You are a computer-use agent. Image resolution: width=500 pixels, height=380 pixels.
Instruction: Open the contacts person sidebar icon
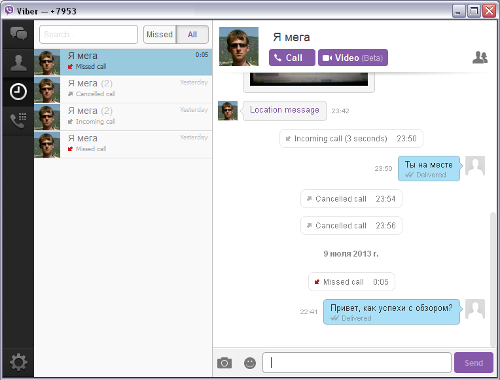[18, 63]
